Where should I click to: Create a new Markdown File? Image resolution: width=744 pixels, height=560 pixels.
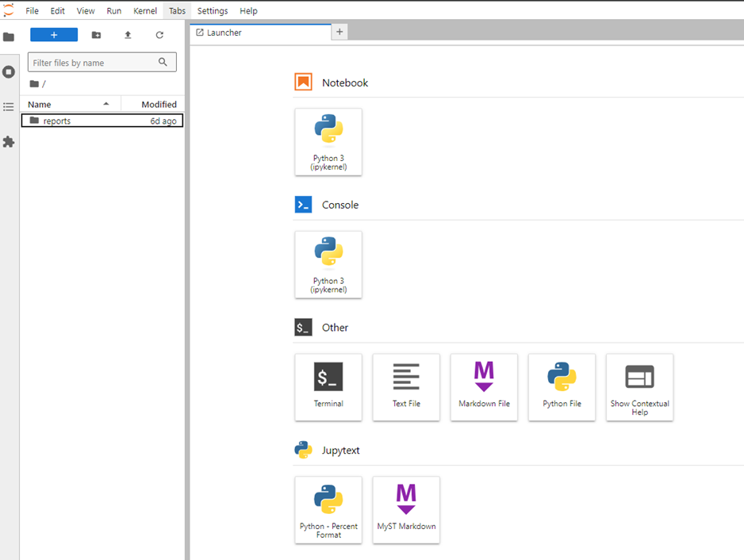tap(484, 387)
